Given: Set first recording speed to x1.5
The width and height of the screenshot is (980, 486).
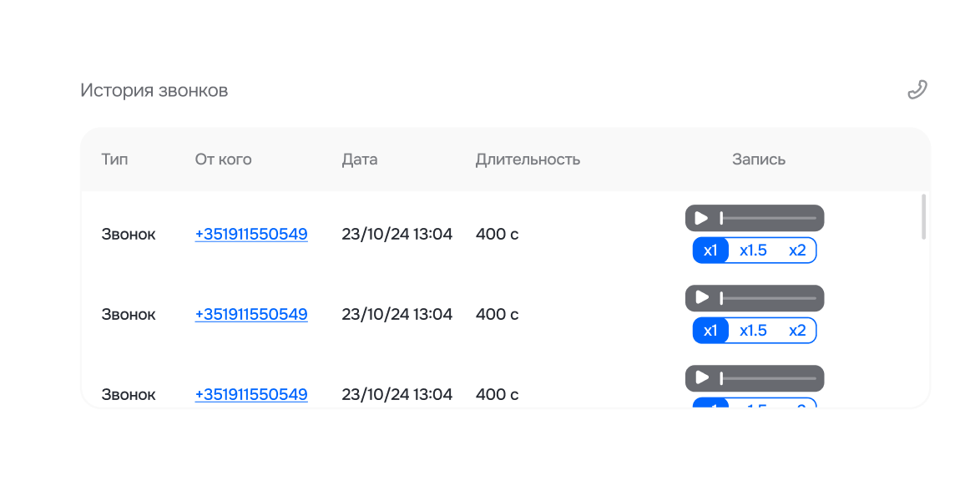Looking at the screenshot, I should [753, 251].
